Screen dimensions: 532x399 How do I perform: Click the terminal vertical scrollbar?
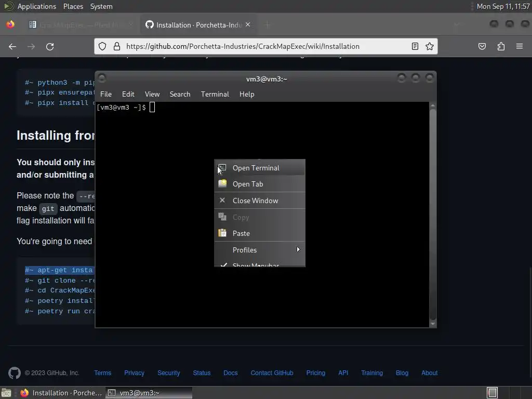[433, 215]
